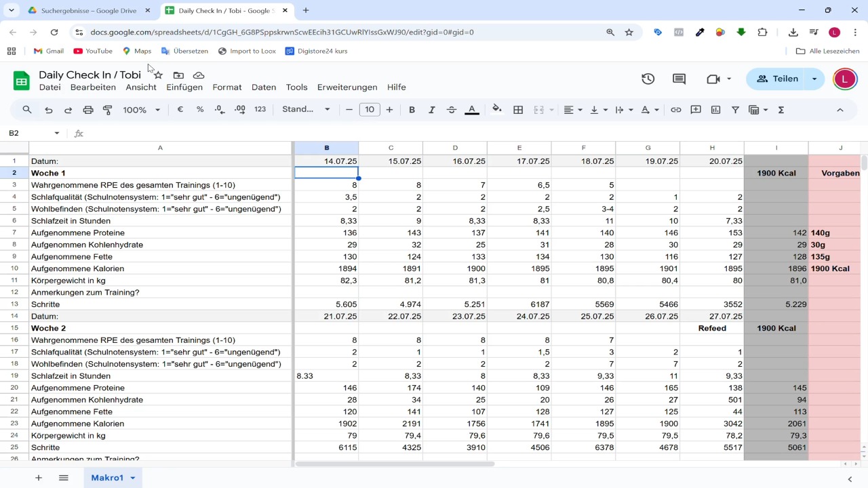Open version history clock icon
Image resolution: width=868 pixels, height=488 pixels.
click(x=648, y=79)
